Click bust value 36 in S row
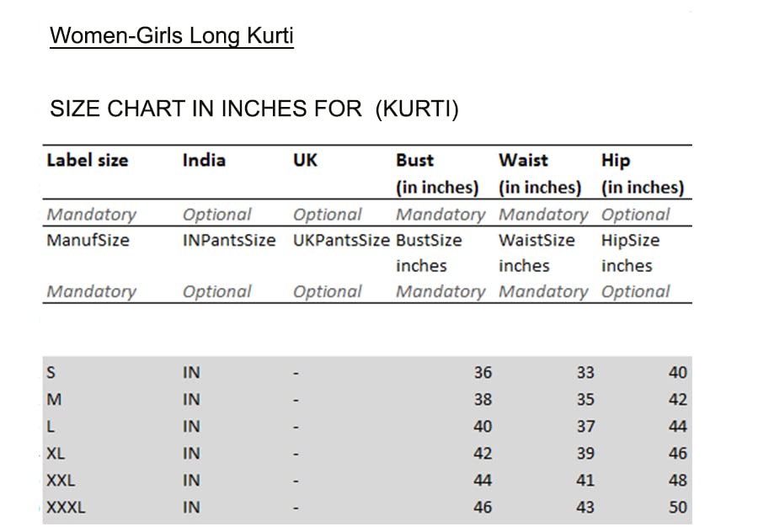The width and height of the screenshot is (758, 532). coord(483,372)
